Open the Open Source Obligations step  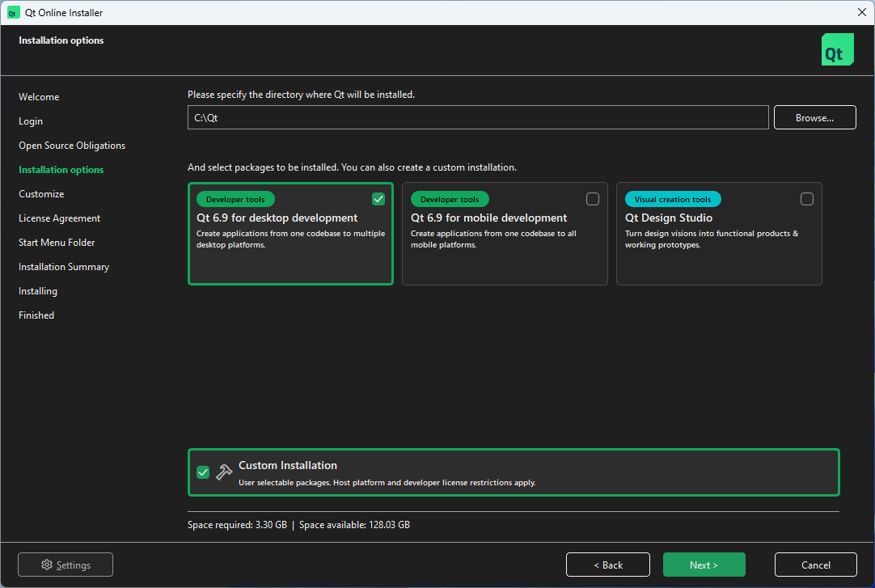pos(72,146)
